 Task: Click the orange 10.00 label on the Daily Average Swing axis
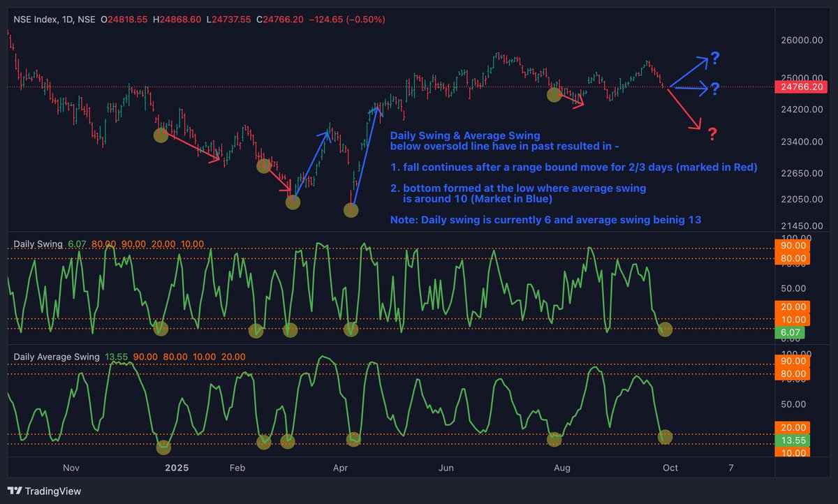coord(792,453)
